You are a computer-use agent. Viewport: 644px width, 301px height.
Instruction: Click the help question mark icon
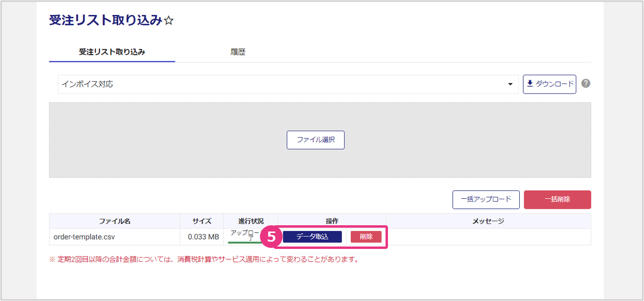coord(586,83)
